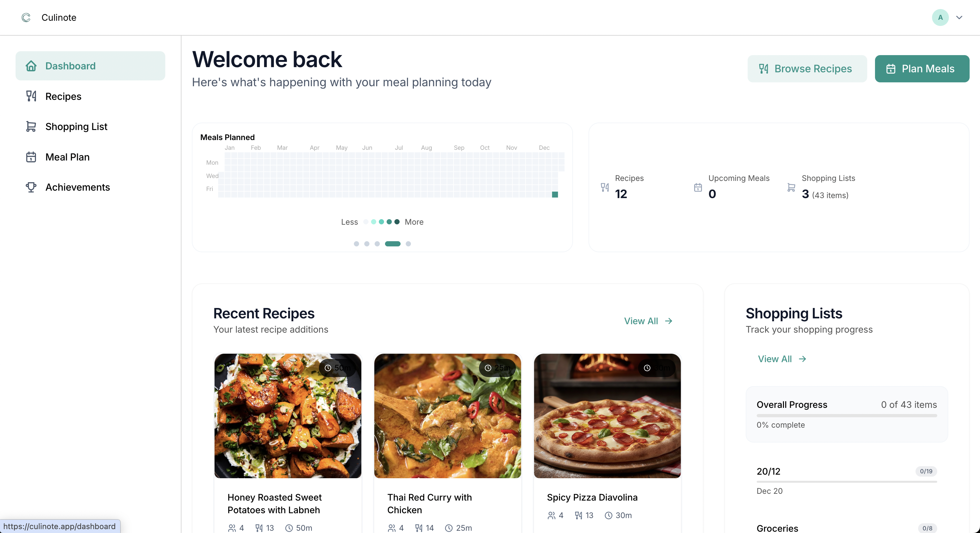This screenshot has width=980, height=533.
Task: Click the Culinote logo icon
Action: pyautogui.click(x=26, y=17)
